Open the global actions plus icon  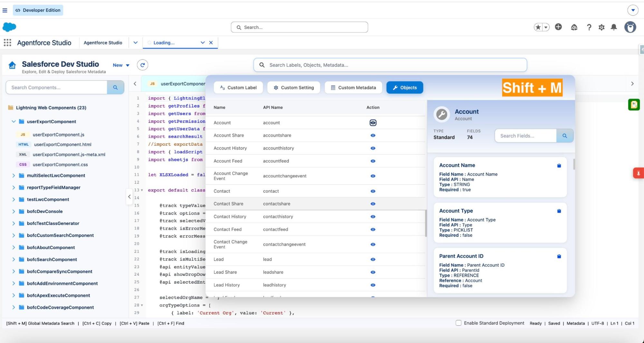pos(558,27)
